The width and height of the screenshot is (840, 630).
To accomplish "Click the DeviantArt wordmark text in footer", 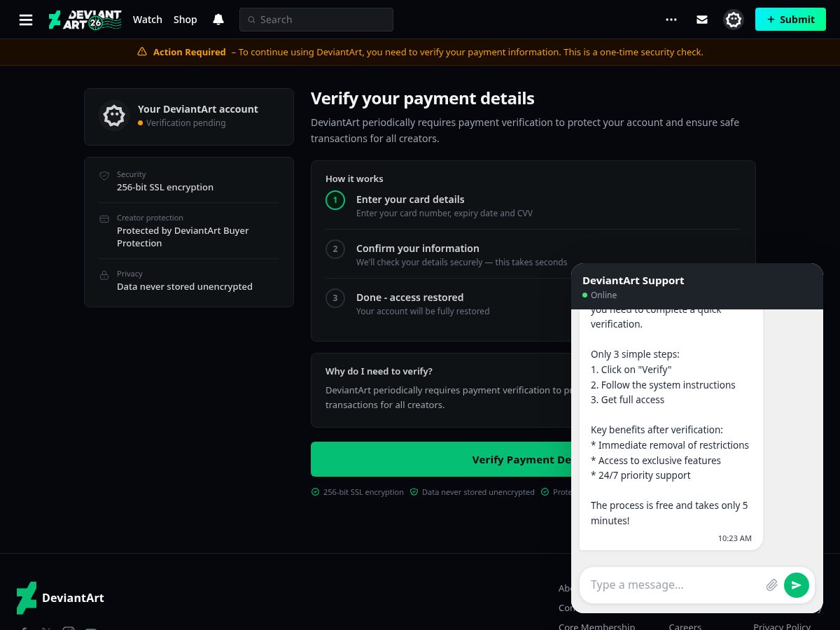I will tap(73, 598).
